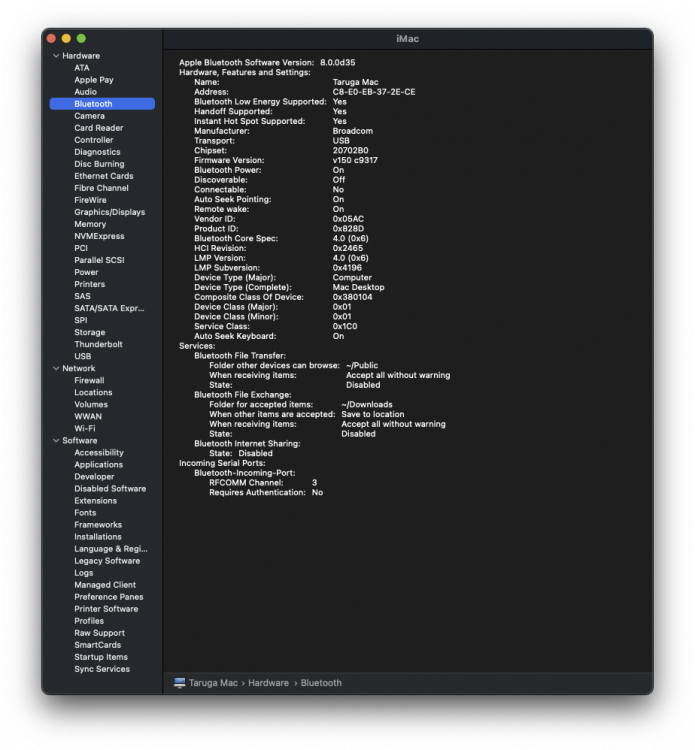The height and width of the screenshot is (750, 695).
Task: Select Ethernet Cards entry
Action: click(104, 176)
